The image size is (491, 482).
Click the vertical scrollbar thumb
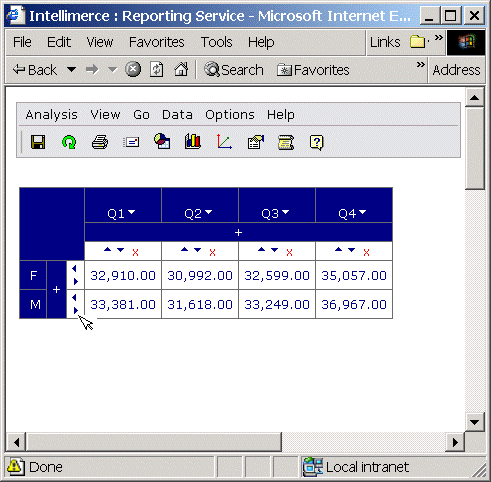tap(474, 148)
